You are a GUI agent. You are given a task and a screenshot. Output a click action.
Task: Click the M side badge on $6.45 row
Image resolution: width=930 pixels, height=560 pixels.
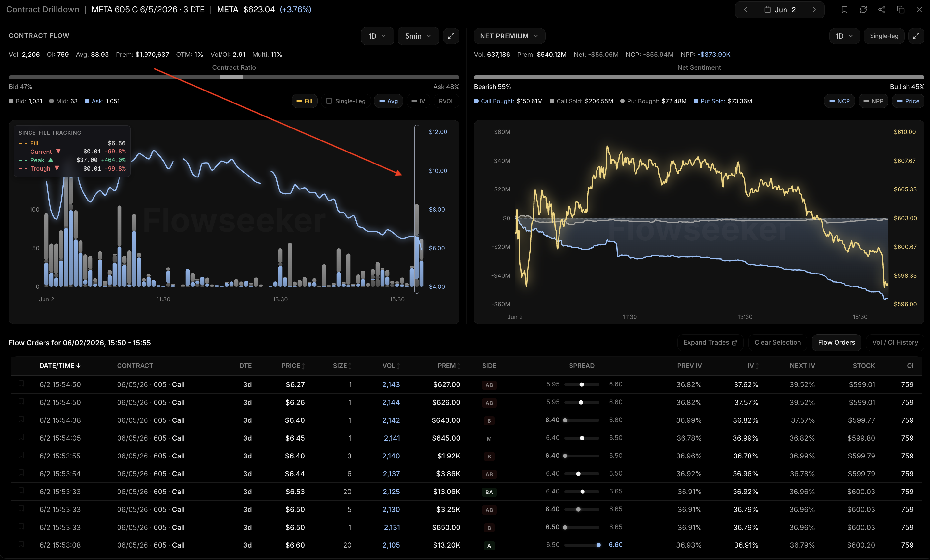pyautogui.click(x=489, y=438)
